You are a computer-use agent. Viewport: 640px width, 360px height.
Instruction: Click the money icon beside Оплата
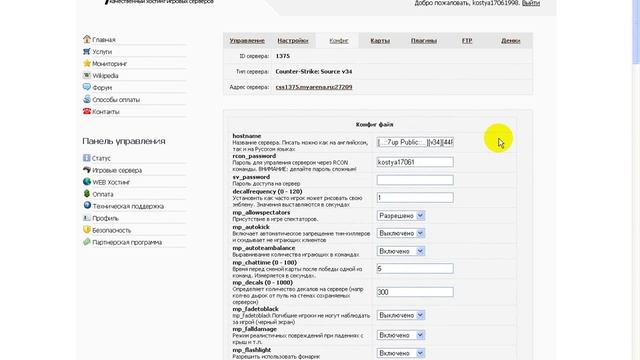[87, 194]
